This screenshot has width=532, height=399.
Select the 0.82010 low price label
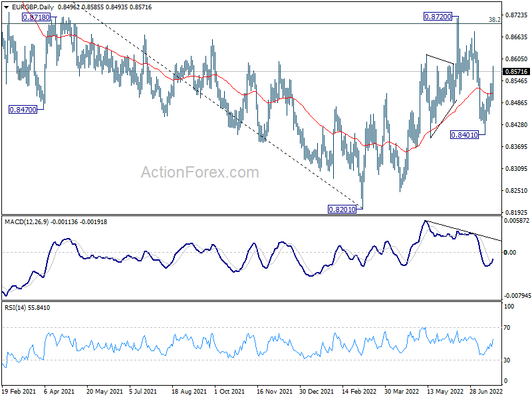coord(342,209)
